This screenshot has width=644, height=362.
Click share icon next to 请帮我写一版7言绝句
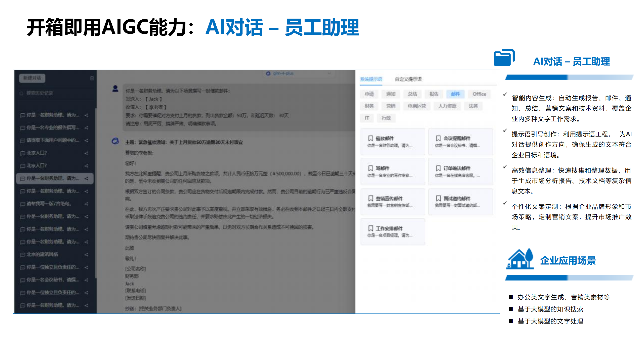point(86,204)
